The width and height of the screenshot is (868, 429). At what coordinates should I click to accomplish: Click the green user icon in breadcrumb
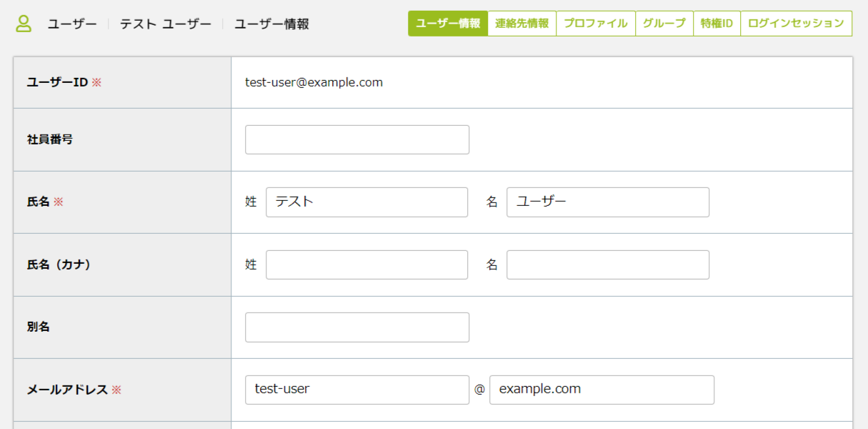tap(24, 24)
